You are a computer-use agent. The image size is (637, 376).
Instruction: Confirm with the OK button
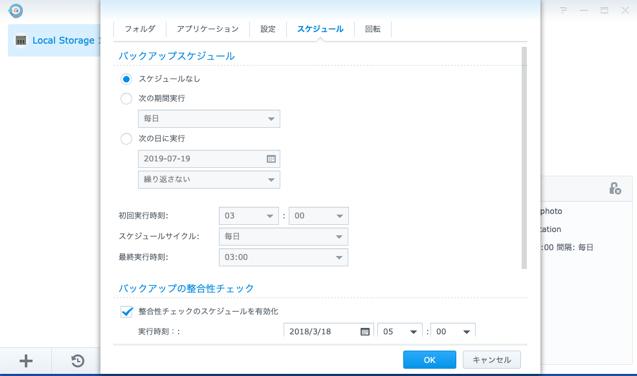[429, 360]
